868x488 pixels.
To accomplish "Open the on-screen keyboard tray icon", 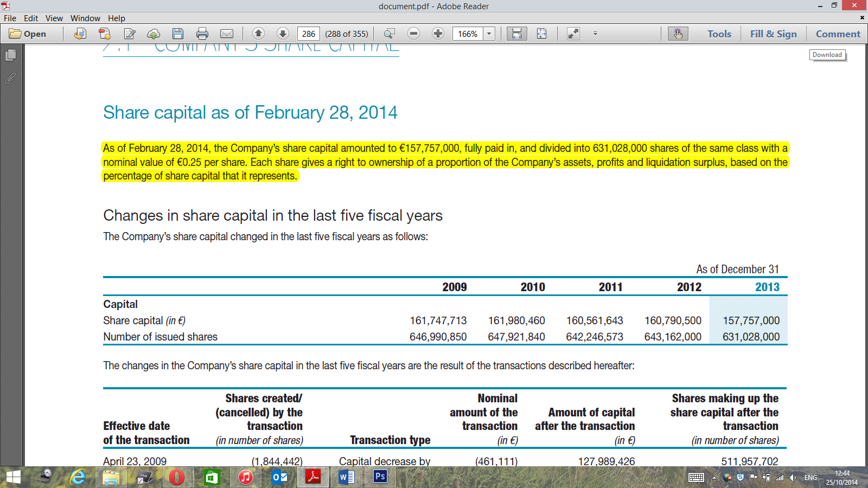I will 696,478.
